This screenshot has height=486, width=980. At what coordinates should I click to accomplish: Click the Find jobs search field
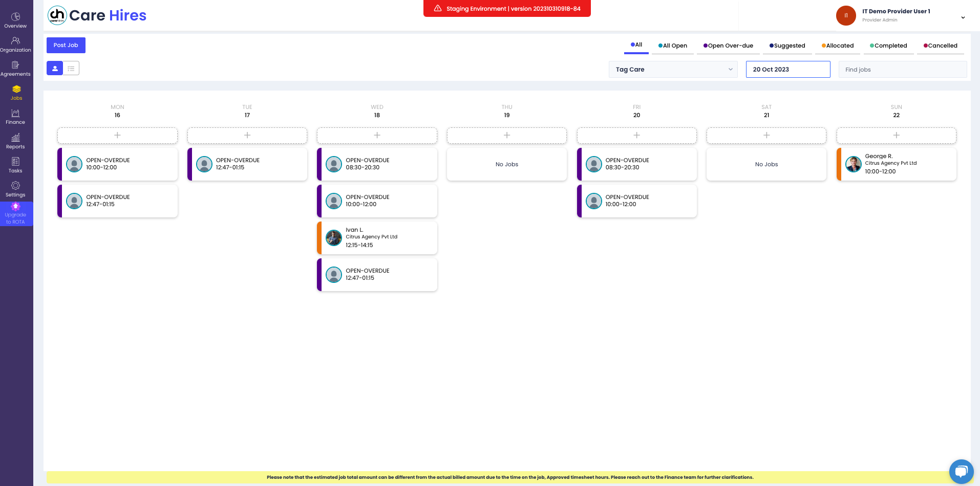point(903,70)
